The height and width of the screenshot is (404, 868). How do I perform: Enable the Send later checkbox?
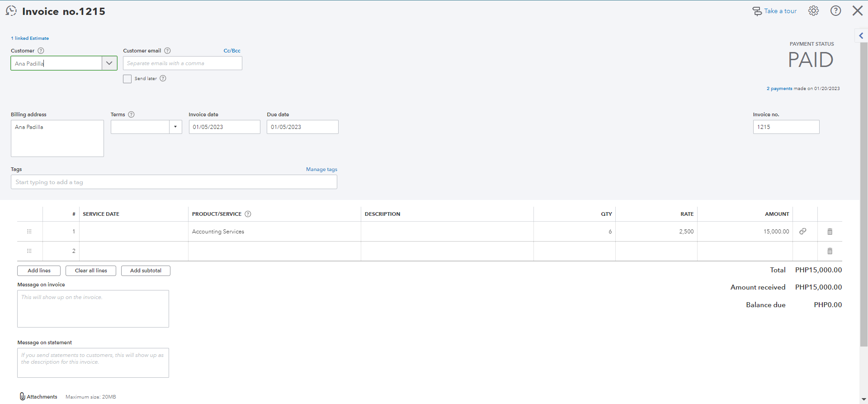[x=127, y=79]
